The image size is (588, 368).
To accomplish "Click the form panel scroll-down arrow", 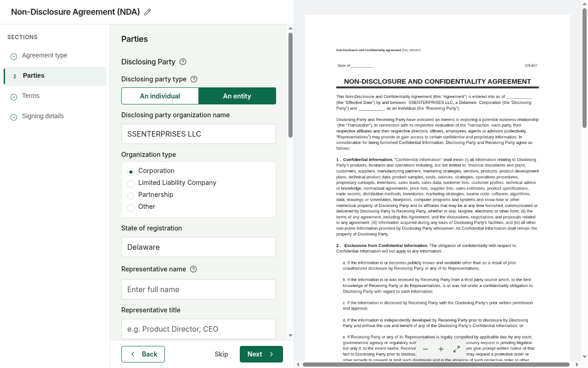I will click(290, 336).
